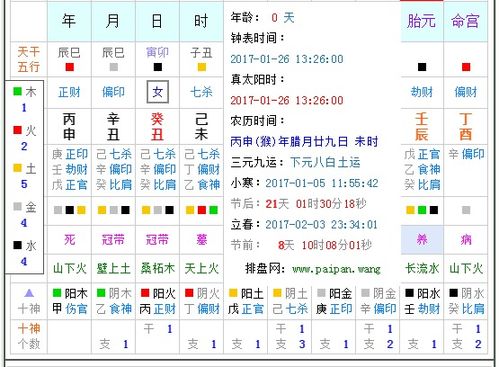Click the single gray square below 辛 偏印 in 命宫
This screenshot has width=499, height=367.
click(466, 210)
